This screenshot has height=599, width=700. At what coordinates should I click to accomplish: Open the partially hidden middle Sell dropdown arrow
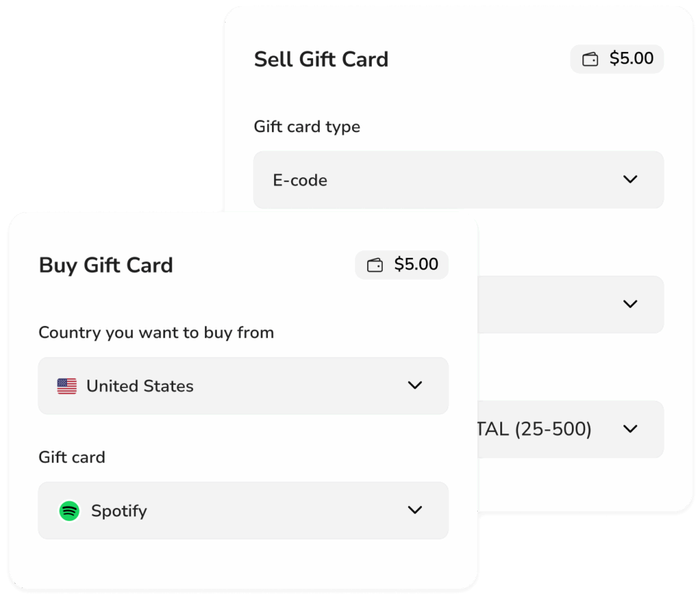point(630,304)
